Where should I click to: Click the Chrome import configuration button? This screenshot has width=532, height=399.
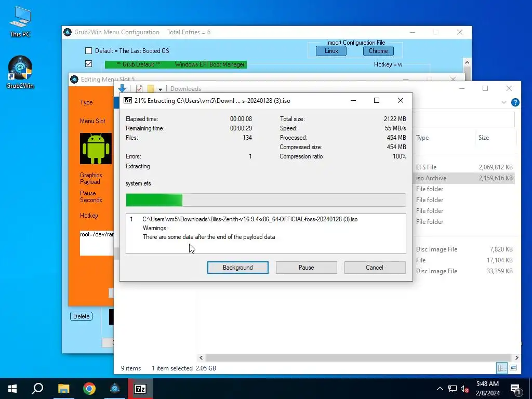coord(378,51)
